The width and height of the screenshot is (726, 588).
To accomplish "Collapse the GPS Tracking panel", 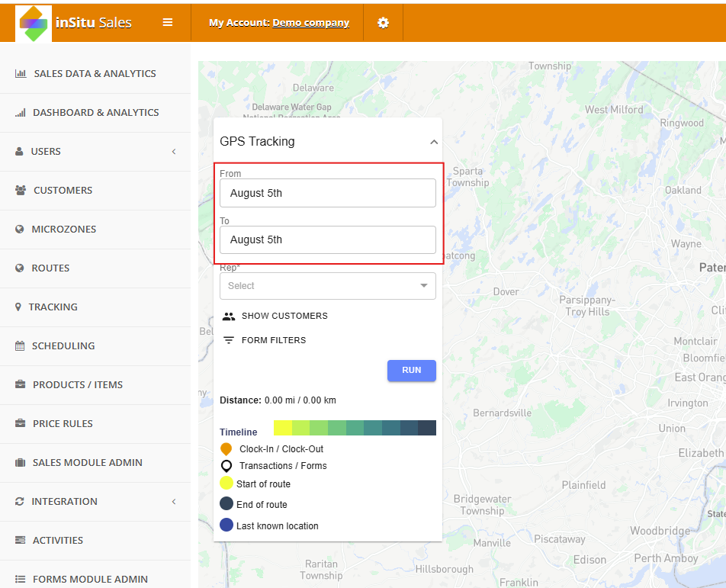I will tap(433, 141).
